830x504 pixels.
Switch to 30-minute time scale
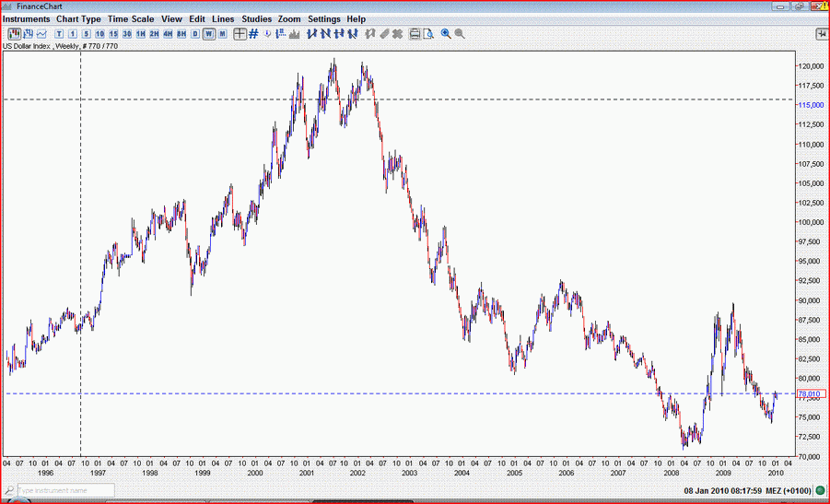click(127, 34)
